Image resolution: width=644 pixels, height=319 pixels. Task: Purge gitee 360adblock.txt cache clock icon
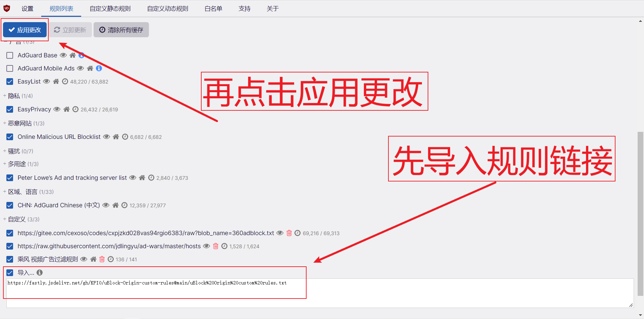click(x=298, y=233)
